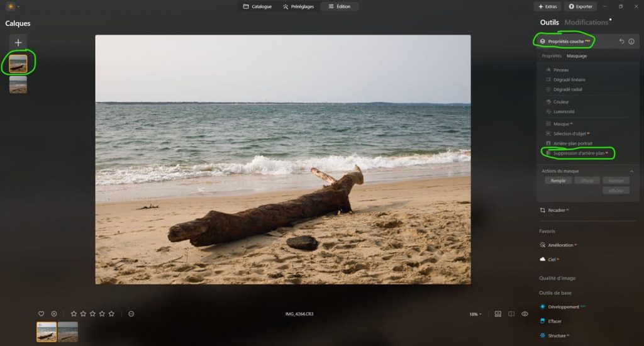Choose the Dégradé radial mask tool
644x346 pixels.
567,89
